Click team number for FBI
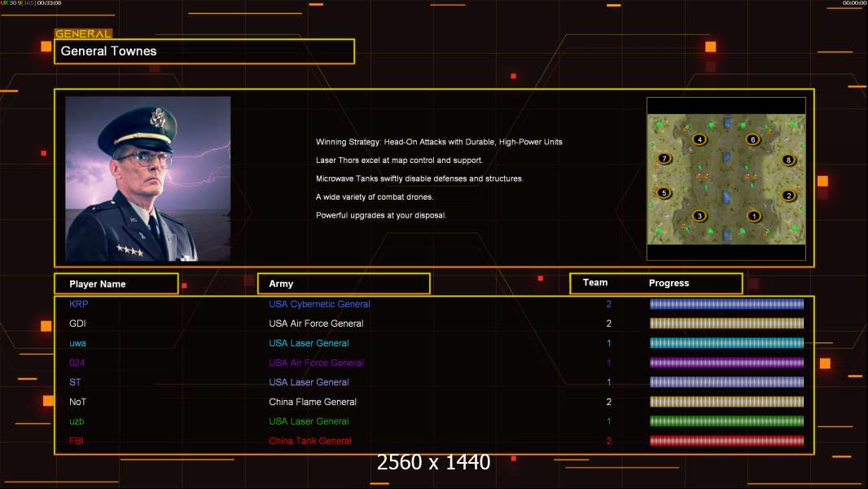The image size is (868, 489). pyautogui.click(x=609, y=441)
